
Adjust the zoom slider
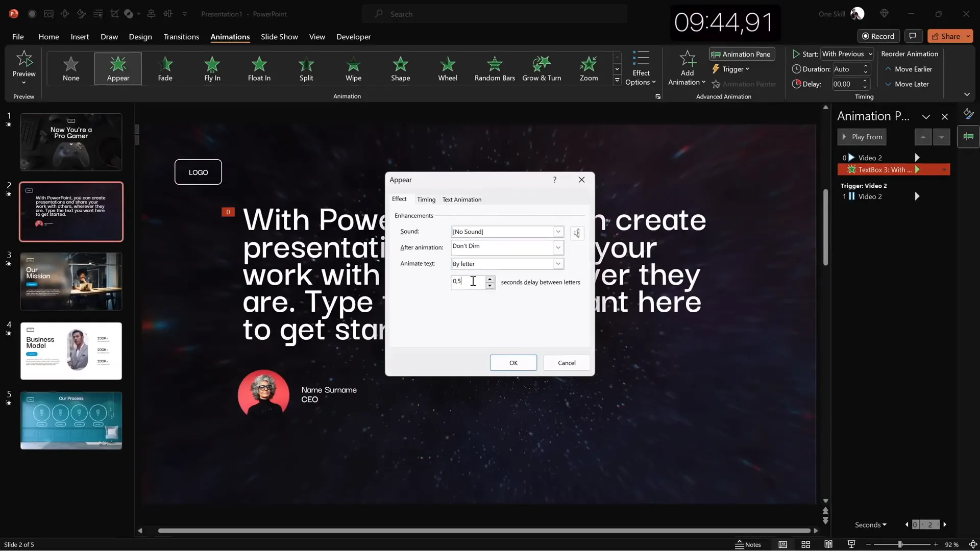point(900,544)
